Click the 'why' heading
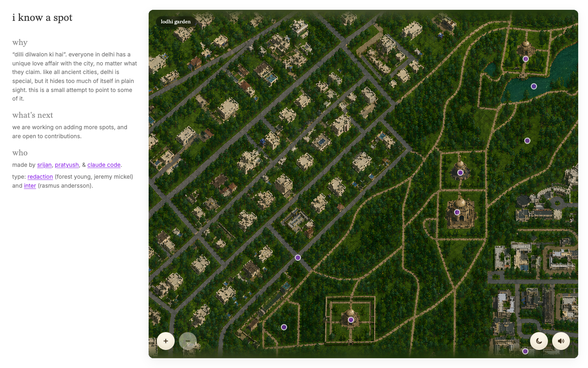Image resolution: width=588 pixels, height=368 pixels. (x=20, y=43)
